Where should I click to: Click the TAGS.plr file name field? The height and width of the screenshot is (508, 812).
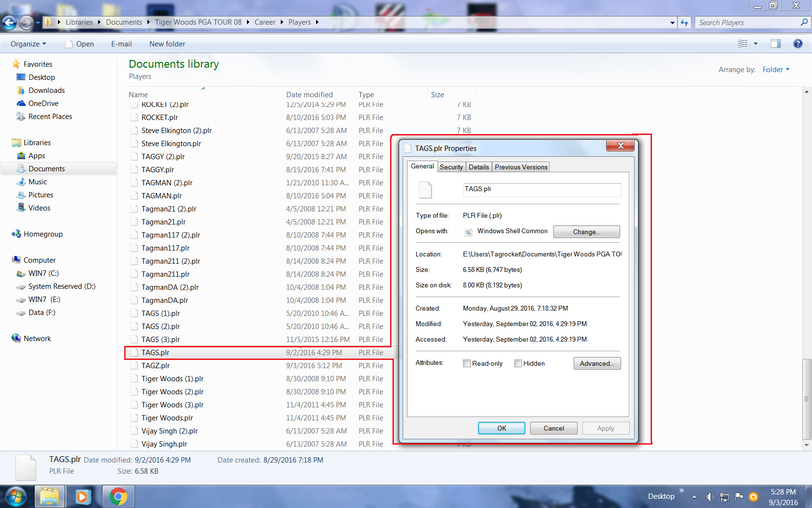tap(542, 190)
